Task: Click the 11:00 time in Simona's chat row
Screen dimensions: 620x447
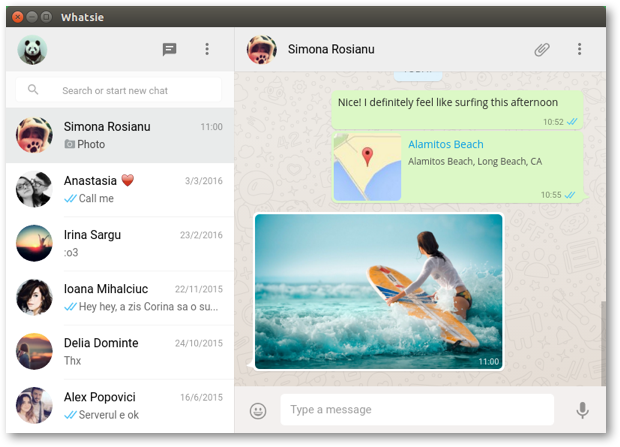Action: [x=211, y=127]
